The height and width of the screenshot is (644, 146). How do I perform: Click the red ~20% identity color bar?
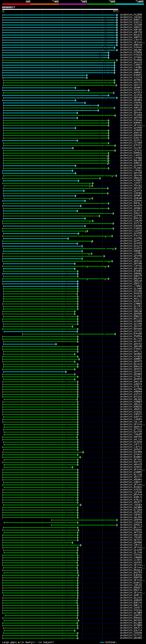click(16, 4)
